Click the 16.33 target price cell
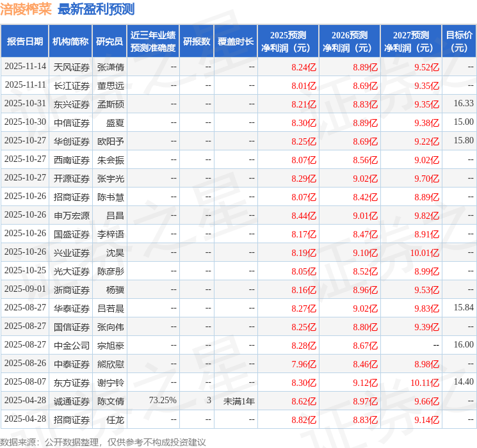Image resolution: width=477 pixels, height=448 pixels. point(464,104)
